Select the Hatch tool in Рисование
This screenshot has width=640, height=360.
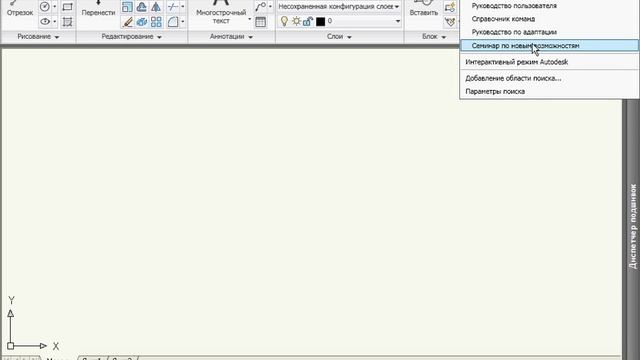point(67,21)
